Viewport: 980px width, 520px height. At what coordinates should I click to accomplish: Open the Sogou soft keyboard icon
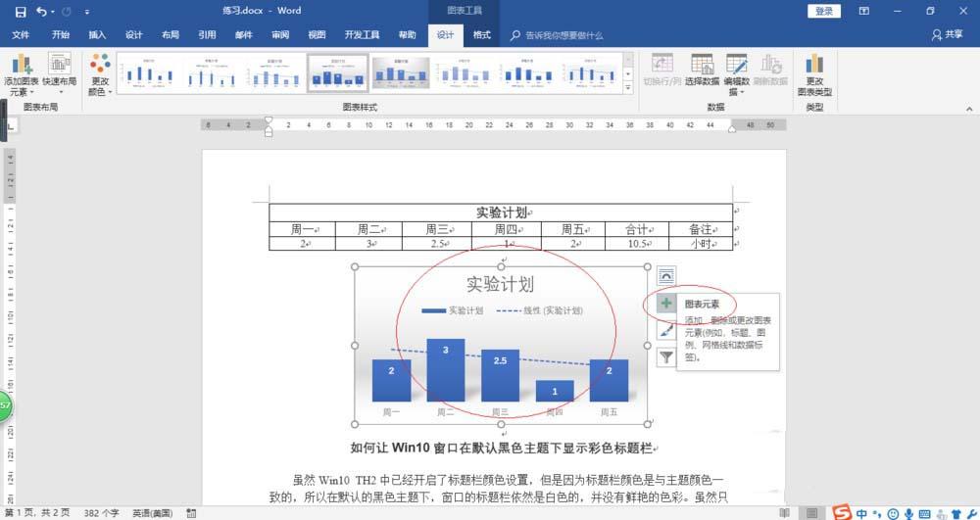point(924,513)
